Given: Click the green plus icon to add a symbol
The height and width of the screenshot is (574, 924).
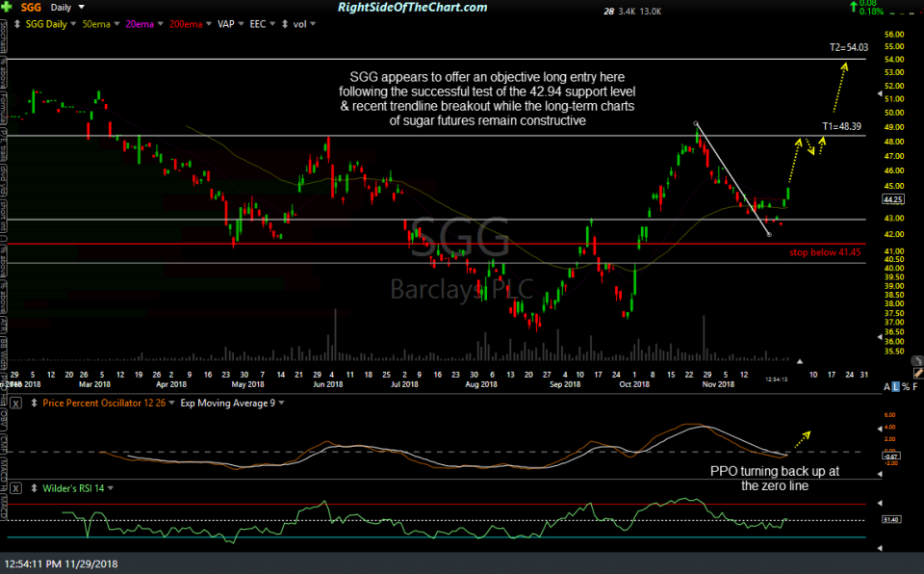Looking at the screenshot, I should coord(6,7).
